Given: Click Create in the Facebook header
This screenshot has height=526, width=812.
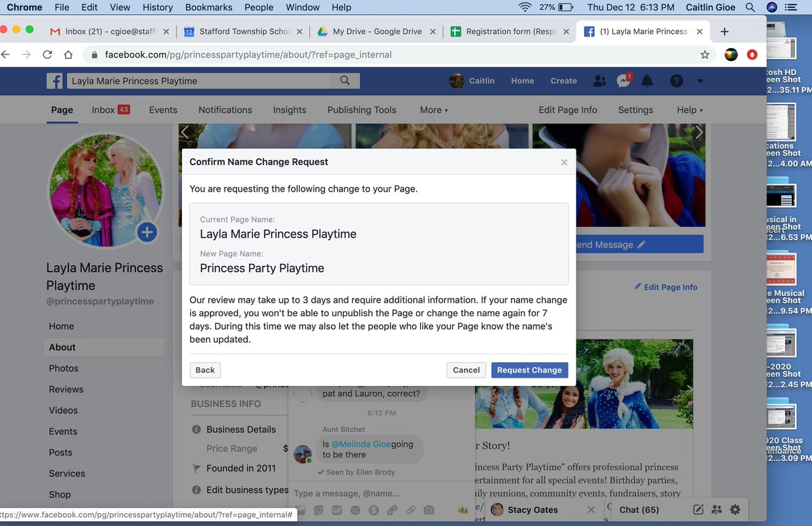Looking at the screenshot, I should 564,81.
